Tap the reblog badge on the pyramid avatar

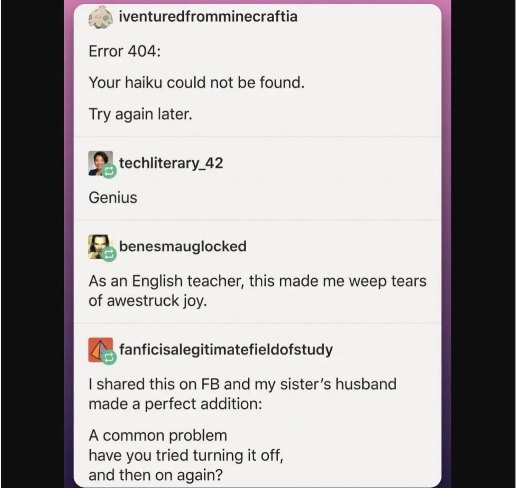(x=109, y=358)
